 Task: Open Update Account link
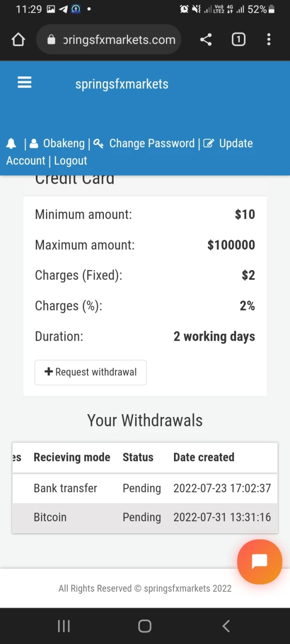[x=235, y=143]
